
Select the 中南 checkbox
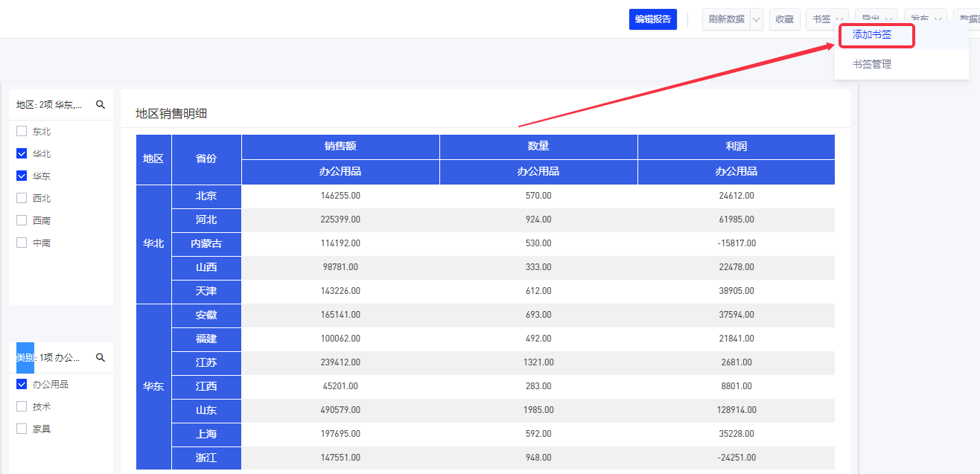coord(22,243)
